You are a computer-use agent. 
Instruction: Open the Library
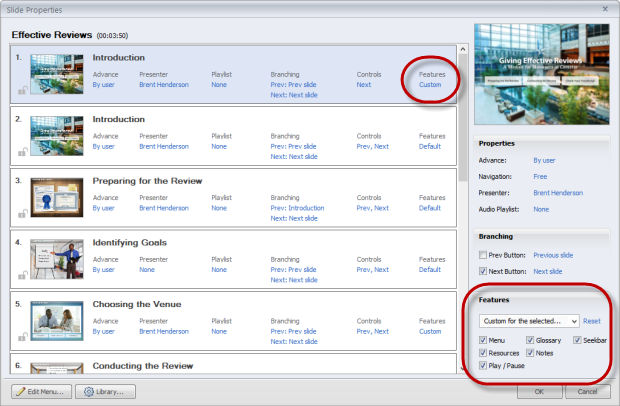(x=105, y=391)
